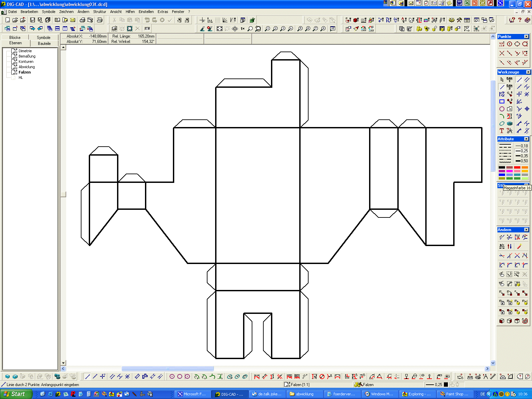The width and height of the screenshot is (532, 399).
Task: Click the crosshair cursor toolbar icon
Action: tap(202, 20)
